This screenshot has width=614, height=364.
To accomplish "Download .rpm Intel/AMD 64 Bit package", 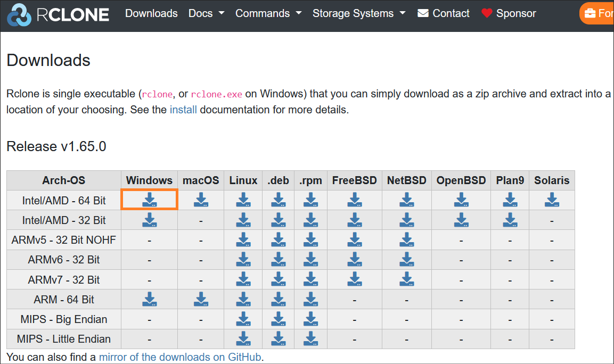I will point(310,200).
